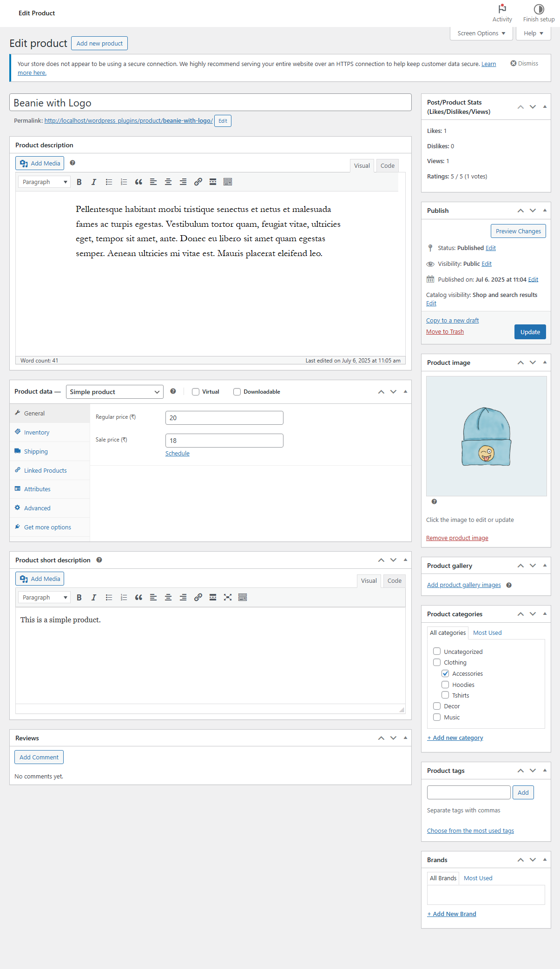560x969 pixels.
Task: Check the Clothing category
Action: [x=437, y=662]
